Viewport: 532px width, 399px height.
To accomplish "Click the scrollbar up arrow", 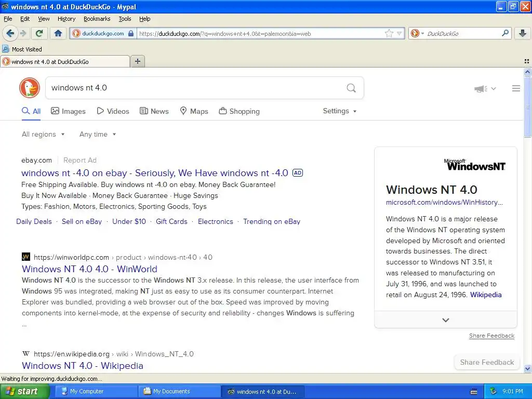I will (527, 72).
